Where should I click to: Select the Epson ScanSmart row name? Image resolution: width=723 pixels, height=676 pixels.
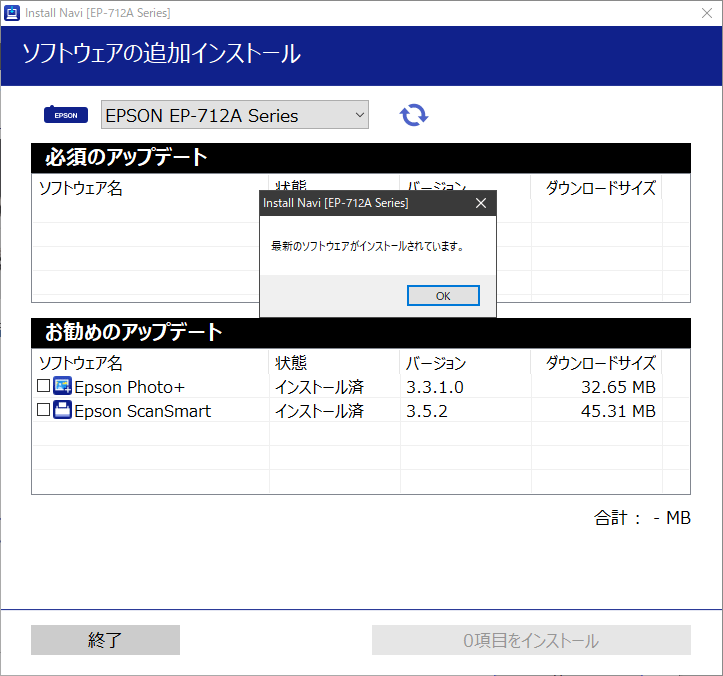point(142,411)
